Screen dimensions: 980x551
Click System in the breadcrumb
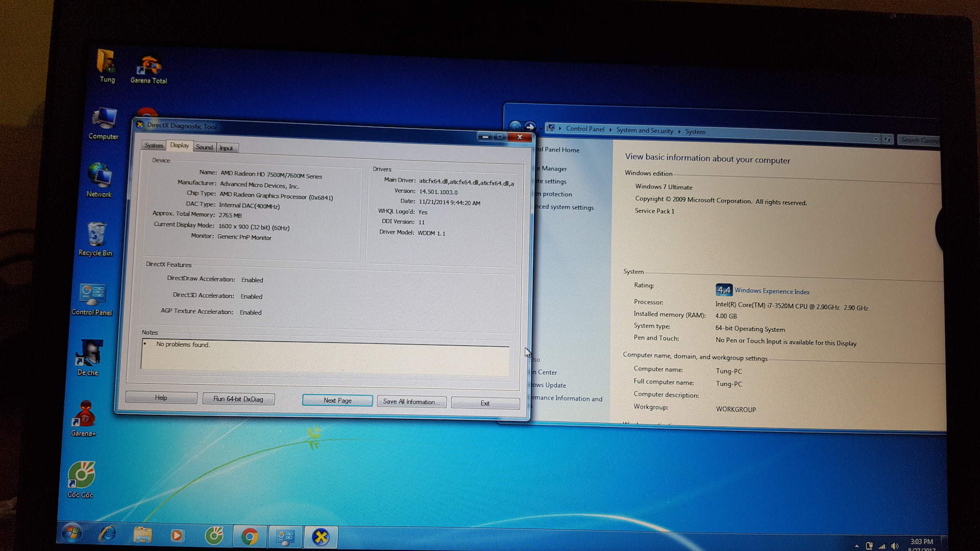(x=695, y=132)
